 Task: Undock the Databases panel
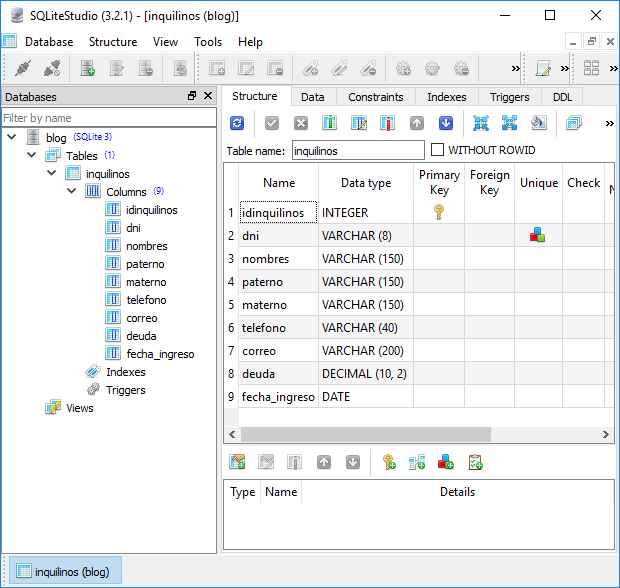[x=192, y=96]
